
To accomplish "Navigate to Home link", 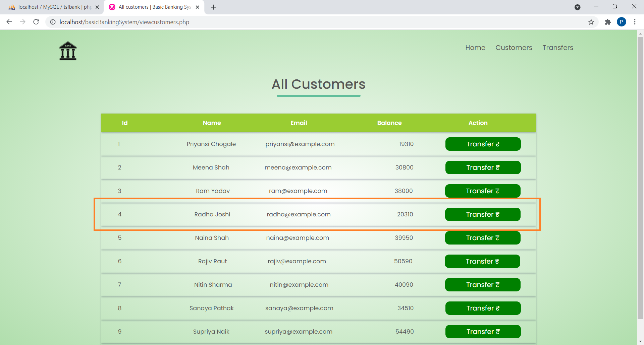I will pyautogui.click(x=475, y=48).
